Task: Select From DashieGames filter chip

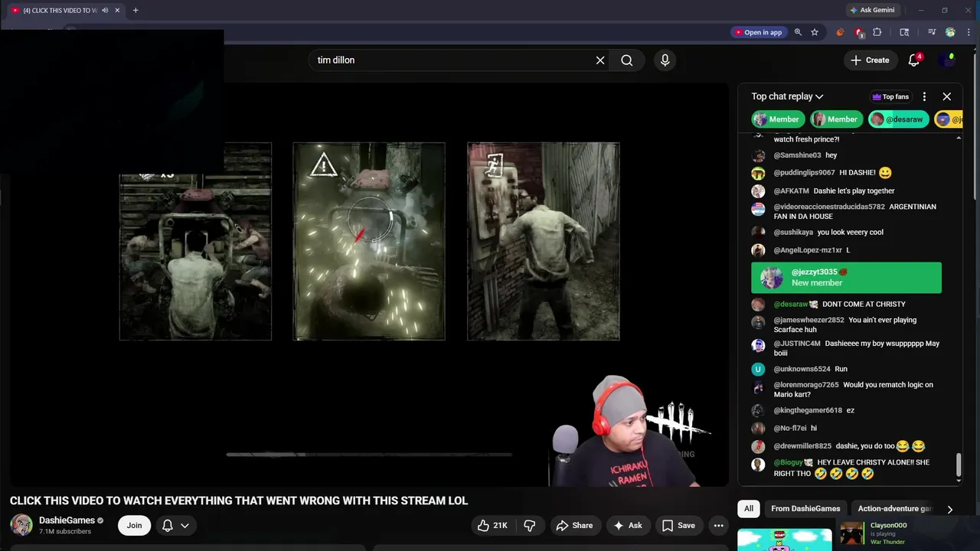Action: pyautogui.click(x=805, y=509)
